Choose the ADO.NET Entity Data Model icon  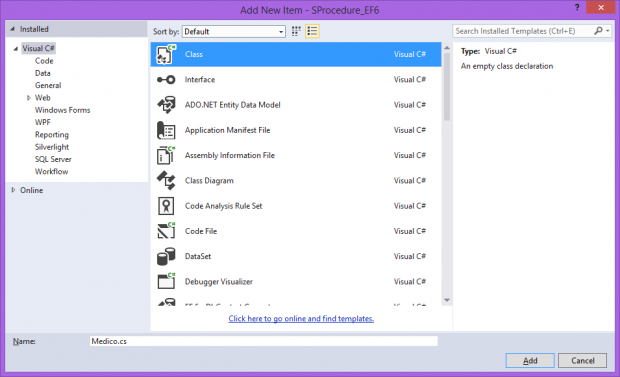pyautogui.click(x=166, y=105)
